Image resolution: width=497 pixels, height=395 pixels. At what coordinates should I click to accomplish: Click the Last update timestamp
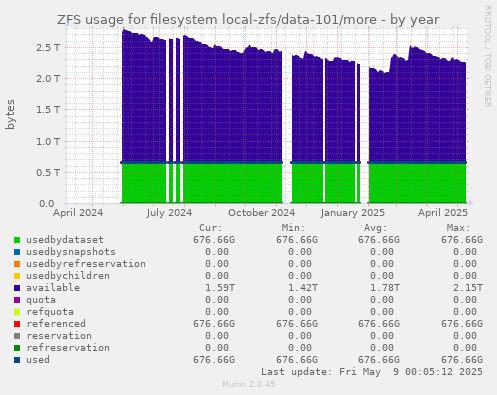point(372,372)
